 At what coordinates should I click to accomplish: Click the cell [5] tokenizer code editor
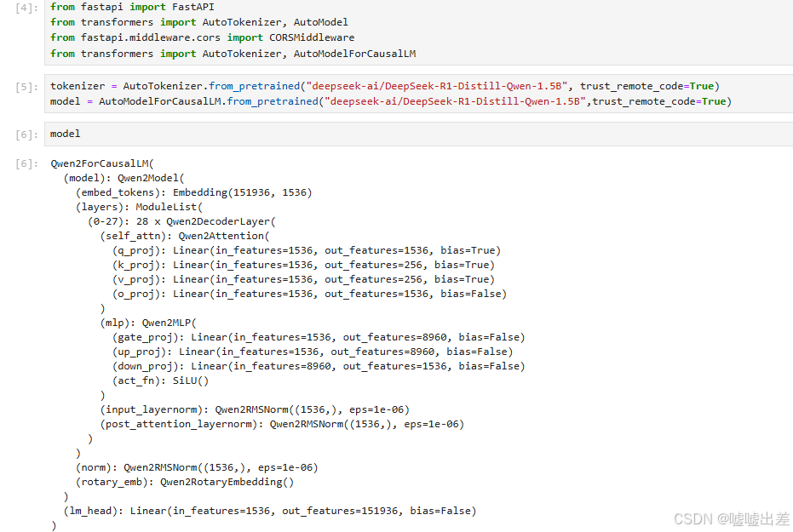(419, 94)
